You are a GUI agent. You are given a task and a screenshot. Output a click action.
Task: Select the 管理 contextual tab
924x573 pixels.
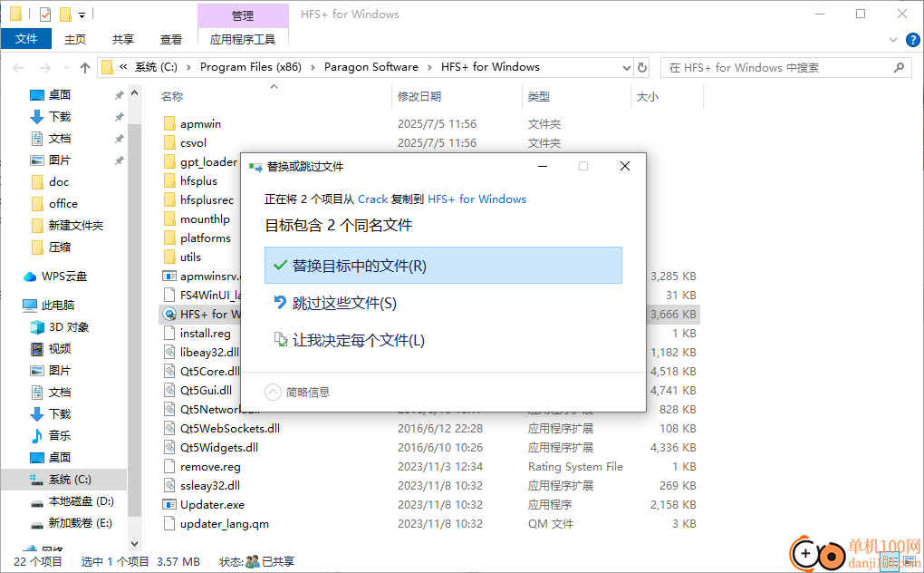[243, 15]
